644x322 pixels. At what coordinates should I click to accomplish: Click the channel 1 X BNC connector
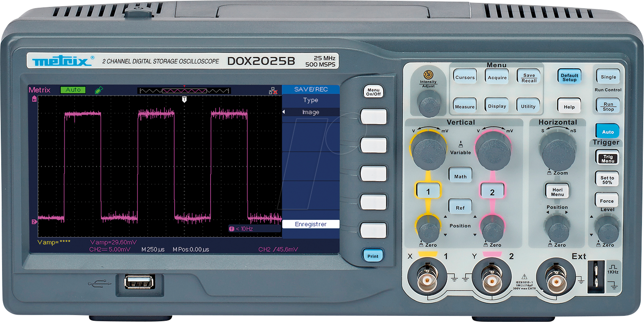pos(427,280)
